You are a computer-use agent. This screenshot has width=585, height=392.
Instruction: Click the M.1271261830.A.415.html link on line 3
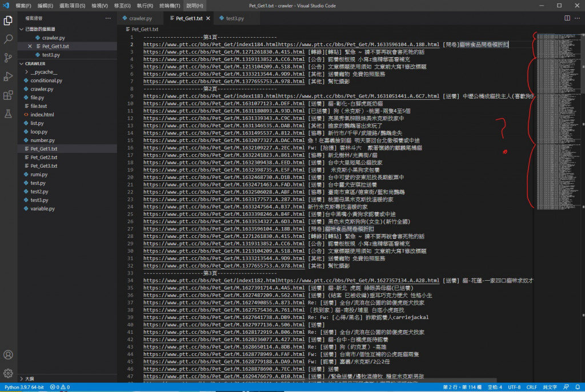[x=224, y=52]
